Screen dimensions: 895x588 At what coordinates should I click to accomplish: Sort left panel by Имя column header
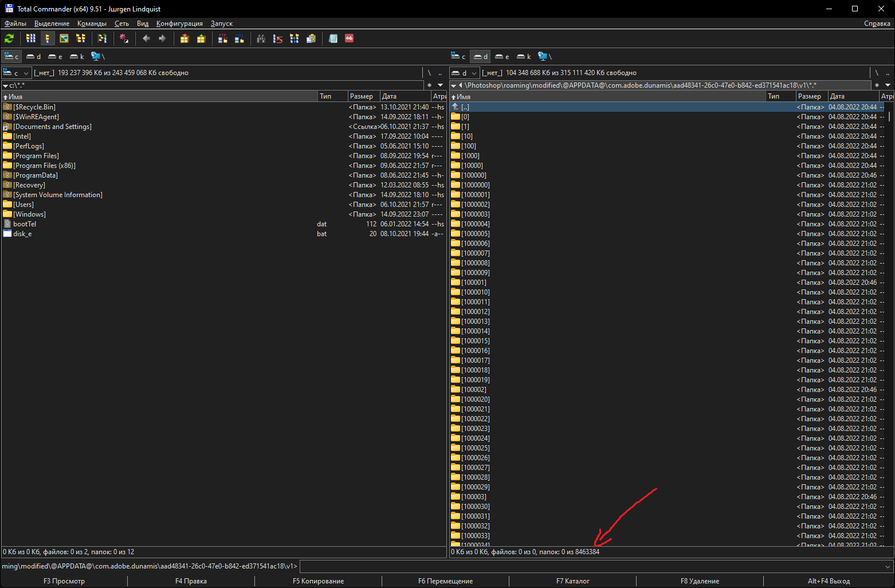tap(160, 96)
